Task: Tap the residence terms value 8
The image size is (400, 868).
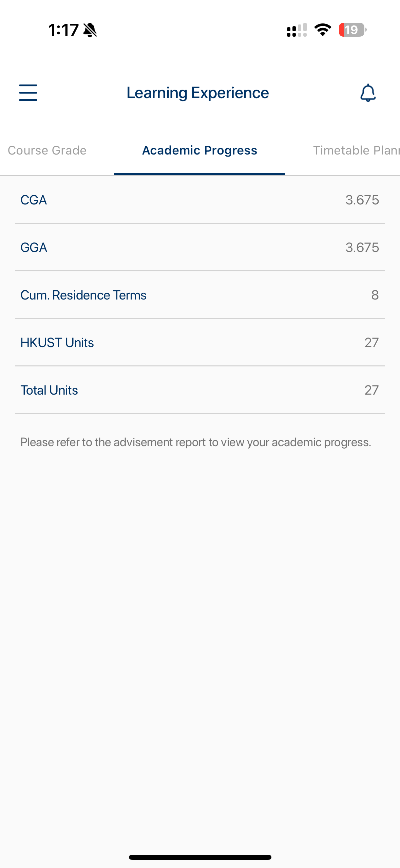Action: [375, 295]
